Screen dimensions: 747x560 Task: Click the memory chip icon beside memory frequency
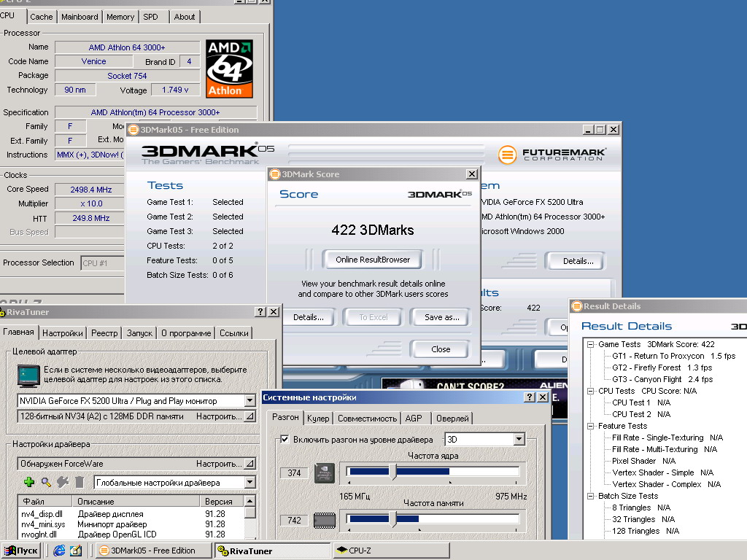[x=325, y=520]
